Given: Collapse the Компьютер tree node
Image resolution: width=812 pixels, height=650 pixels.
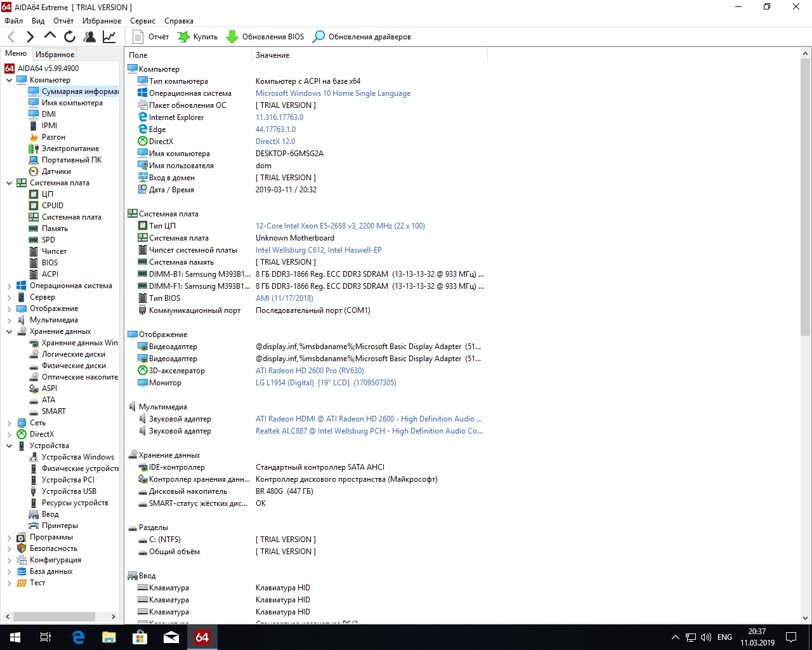Looking at the screenshot, I should click(9, 80).
